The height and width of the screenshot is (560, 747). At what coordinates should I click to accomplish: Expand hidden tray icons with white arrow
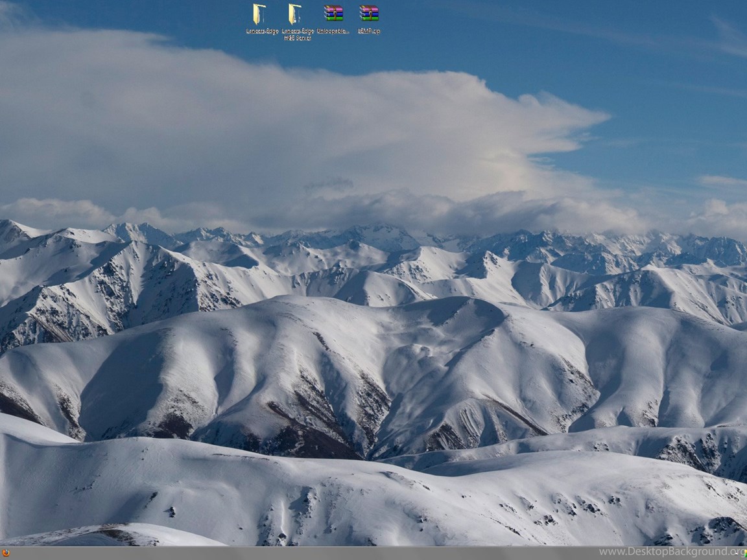point(735,554)
